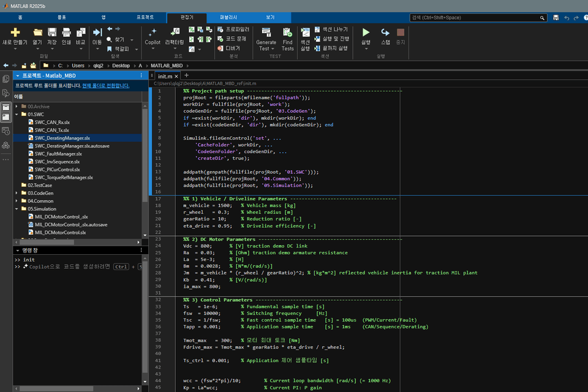Expand the 03.CodeGen folder
Viewport: 588px width, 392px height.
pyautogui.click(x=17, y=193)
